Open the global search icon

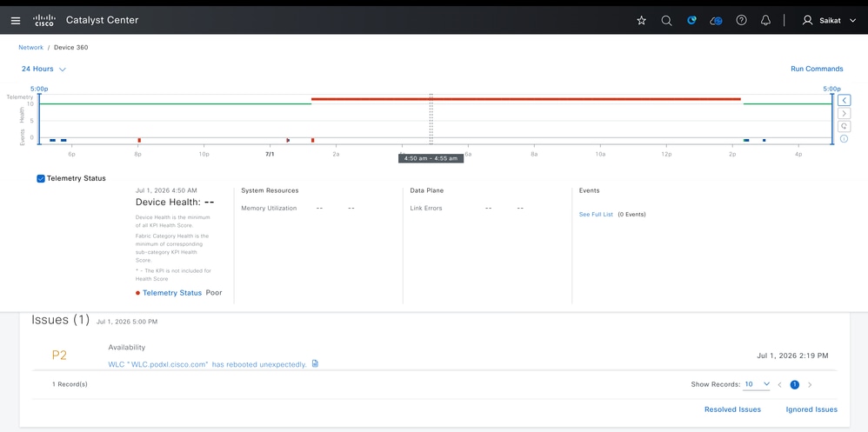pyautogui.click(x=666, y=21)
